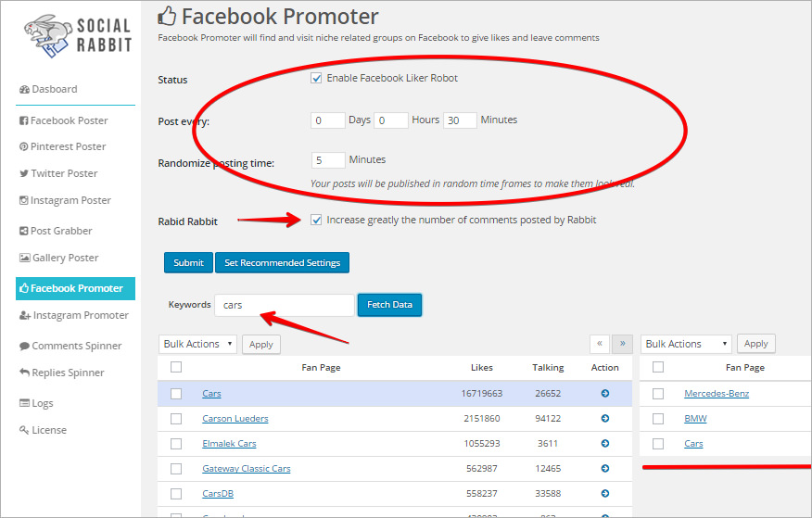Click the Likes column header

(482, 367)
